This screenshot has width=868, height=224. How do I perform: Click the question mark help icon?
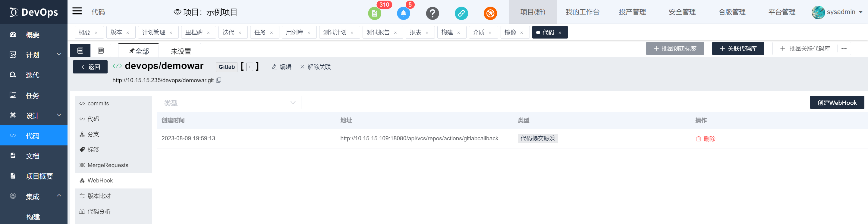pos(432,14)
